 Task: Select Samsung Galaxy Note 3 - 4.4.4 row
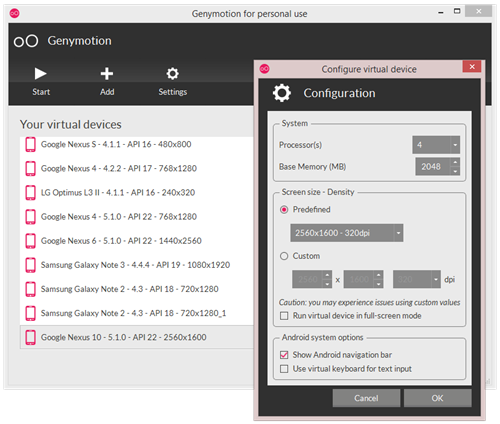click(137, 265)
